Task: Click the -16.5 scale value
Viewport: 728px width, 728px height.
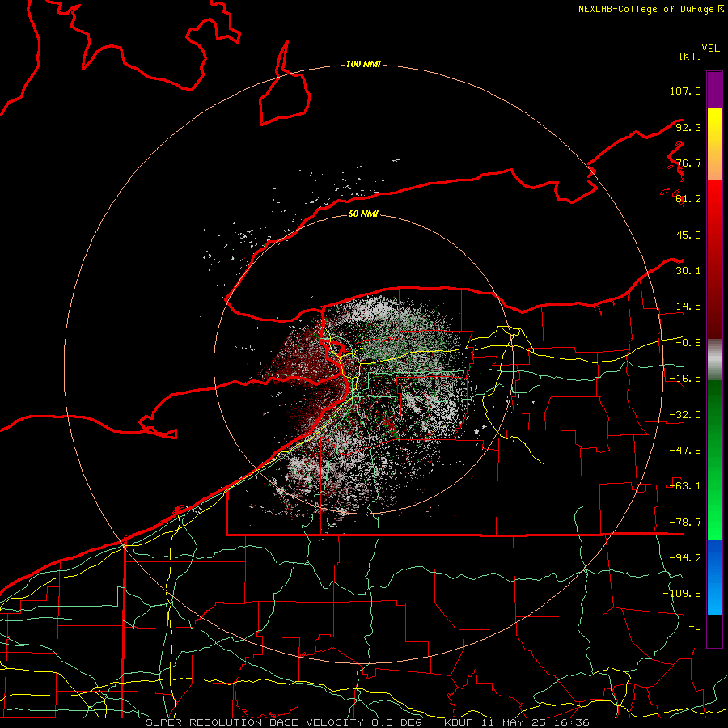Action: (x=685, y=379)
